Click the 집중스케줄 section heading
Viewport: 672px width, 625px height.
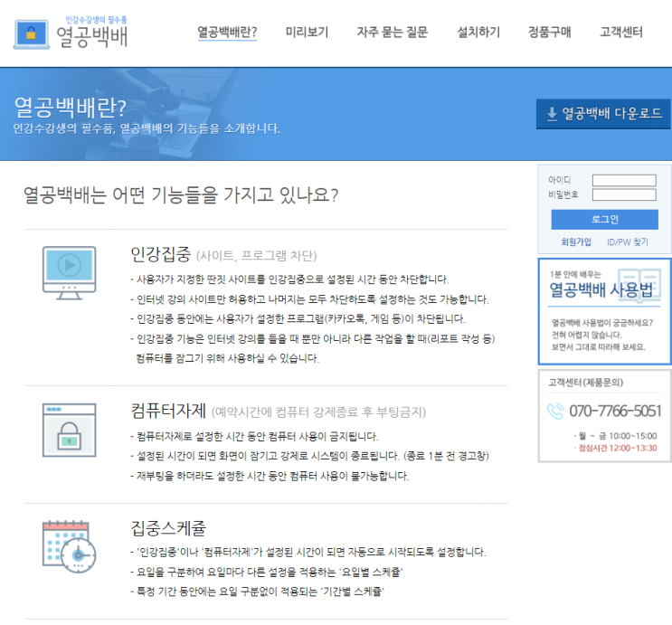168,528
